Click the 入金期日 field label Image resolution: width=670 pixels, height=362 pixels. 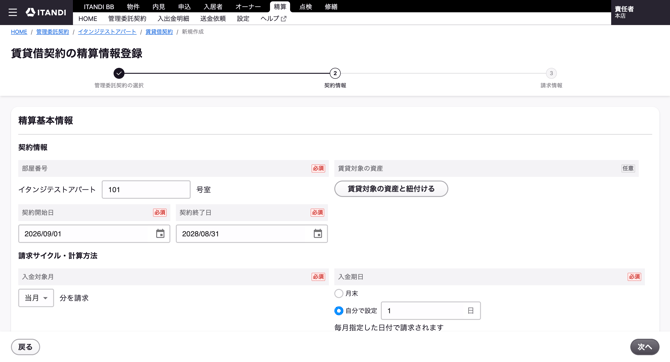pyautogui.click(x=351, y=277)
